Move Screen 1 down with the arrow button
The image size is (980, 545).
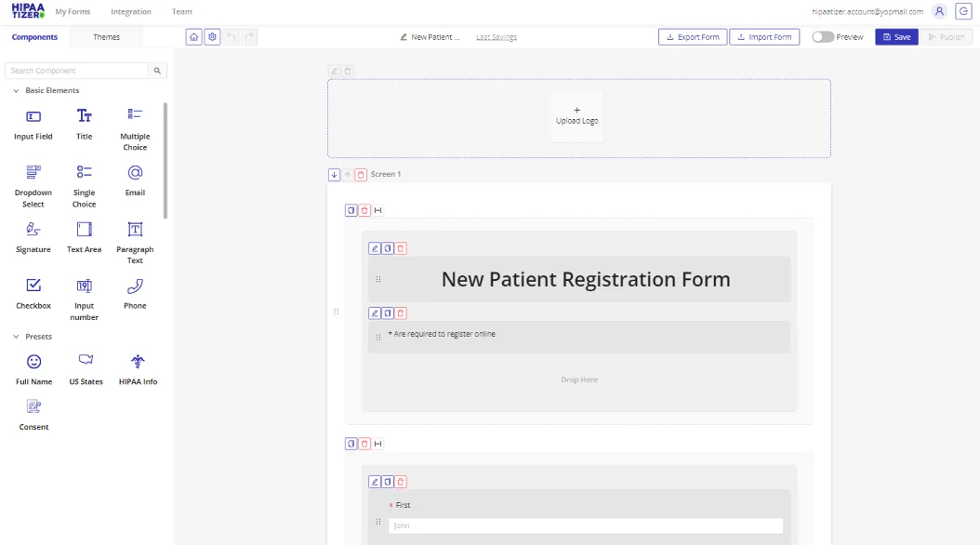[335, 174]
